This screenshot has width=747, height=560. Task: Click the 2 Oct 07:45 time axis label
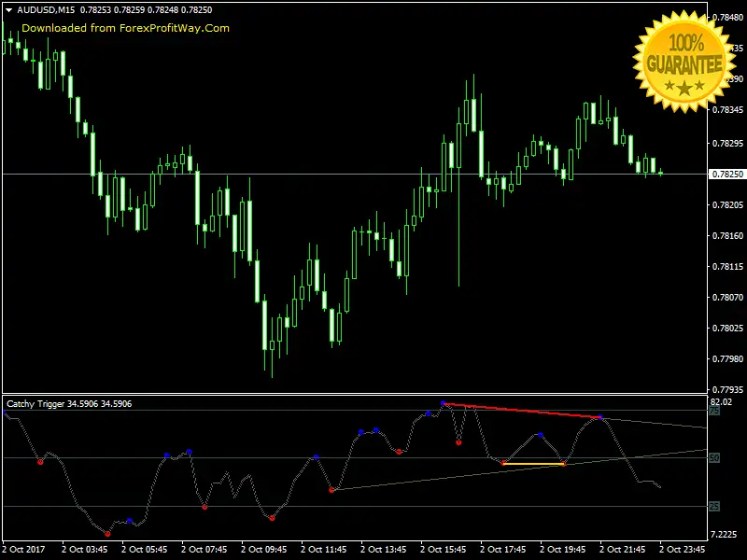coord(204,550)
